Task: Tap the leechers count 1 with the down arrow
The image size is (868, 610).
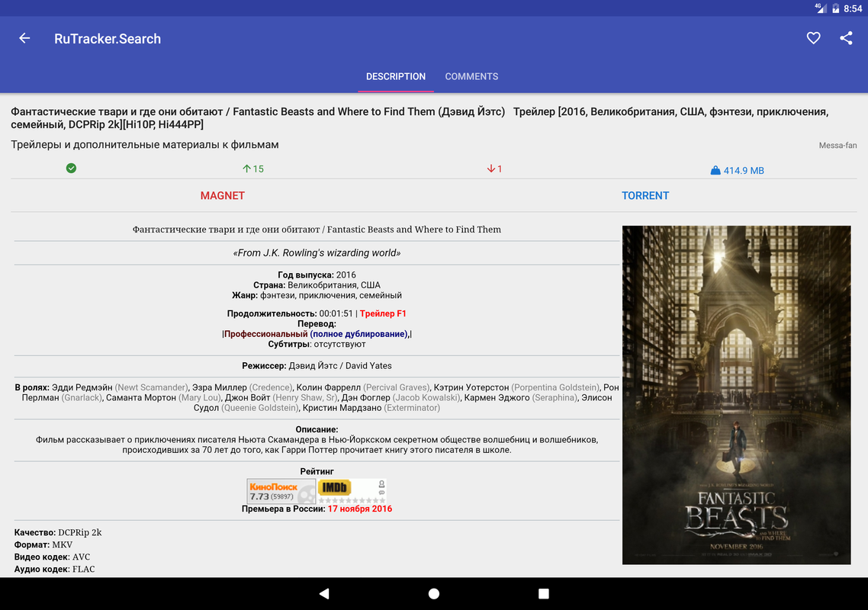Action: (494, 169)
